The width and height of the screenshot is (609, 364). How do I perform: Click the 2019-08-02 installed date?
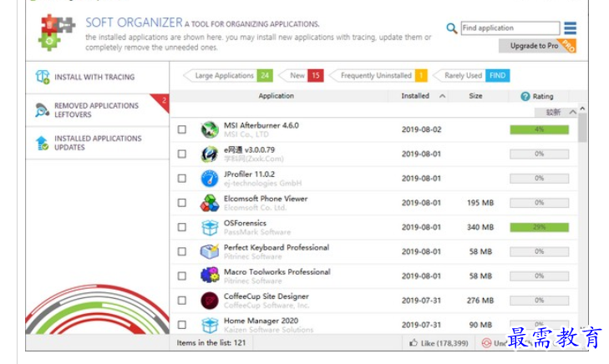point(421,129)
